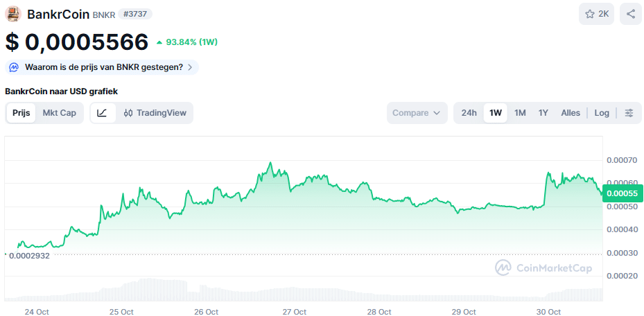Screen dimensions: 644x316
Task: Switch to the Mkt Cap tab
Action: [60, 113]
